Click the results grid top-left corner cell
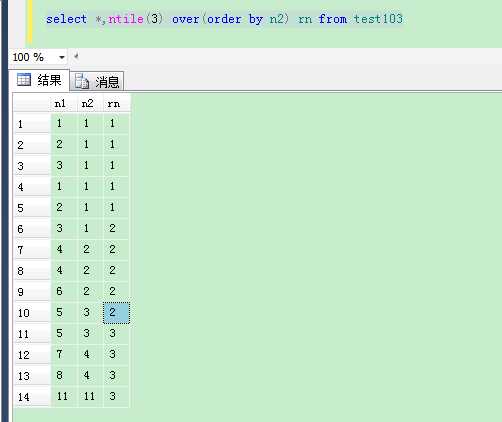Image resolution: width=502 pixels, height=422 pixels. pyautogui.click(x=32, y=104)
